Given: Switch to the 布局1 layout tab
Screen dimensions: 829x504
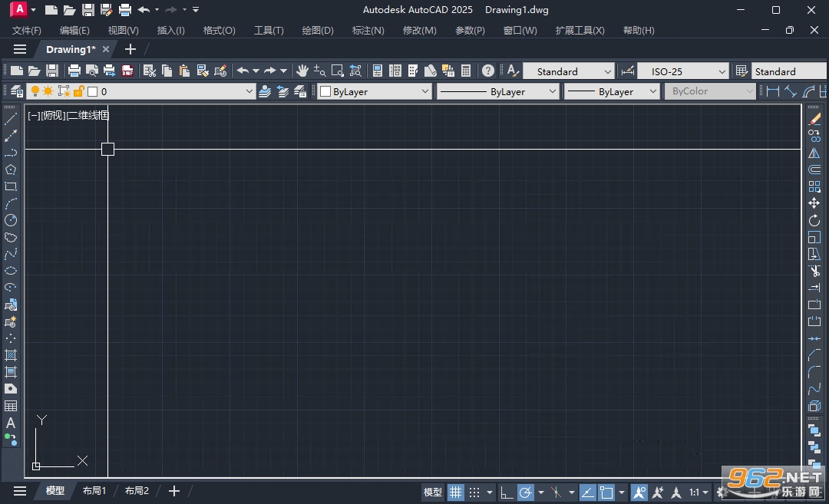Looking at the screenshot, I should coord(94,491).
